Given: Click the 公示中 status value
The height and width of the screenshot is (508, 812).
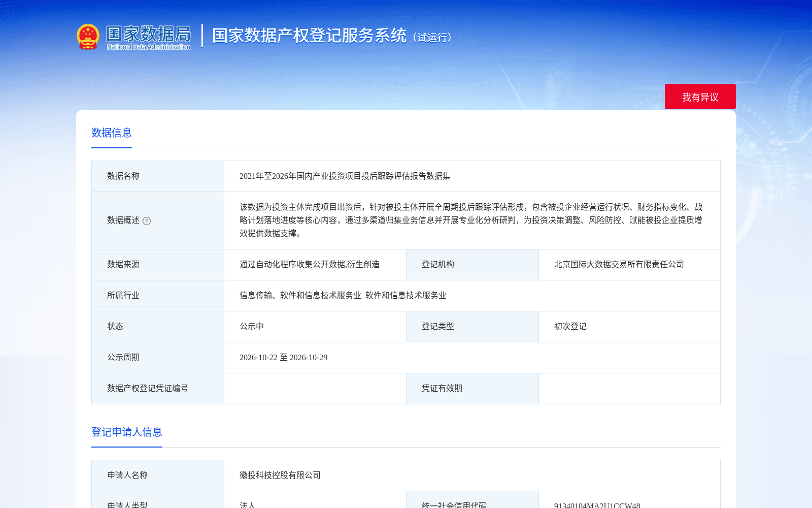Looking at the screenshot, I should 252,327.
